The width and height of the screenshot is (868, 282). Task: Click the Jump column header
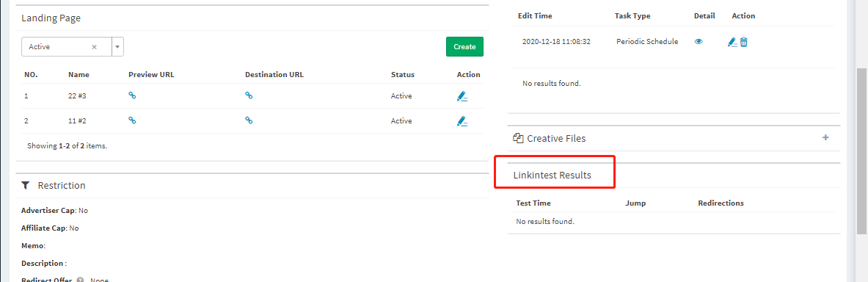tap(635, 203)
